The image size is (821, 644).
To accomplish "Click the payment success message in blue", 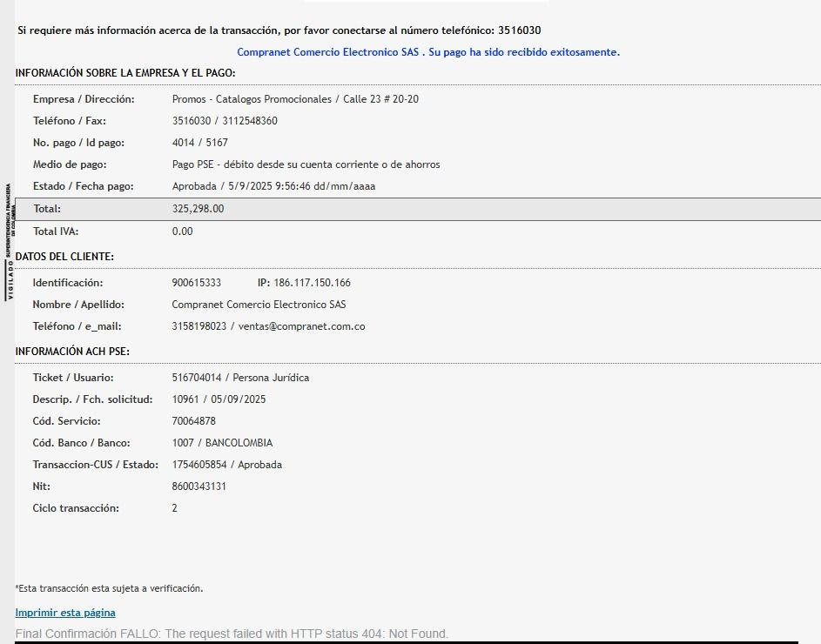I will [428, 52].
